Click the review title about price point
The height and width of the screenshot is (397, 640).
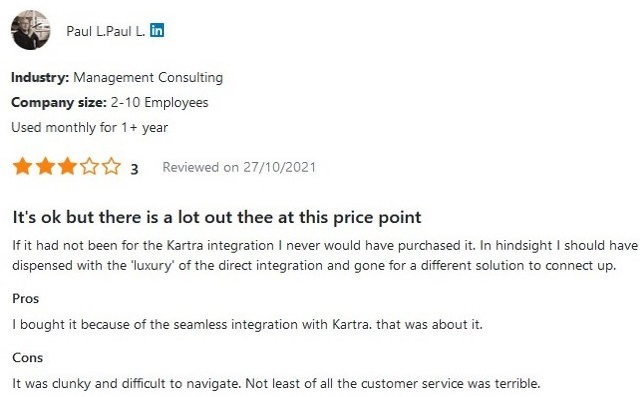(217, 217)
